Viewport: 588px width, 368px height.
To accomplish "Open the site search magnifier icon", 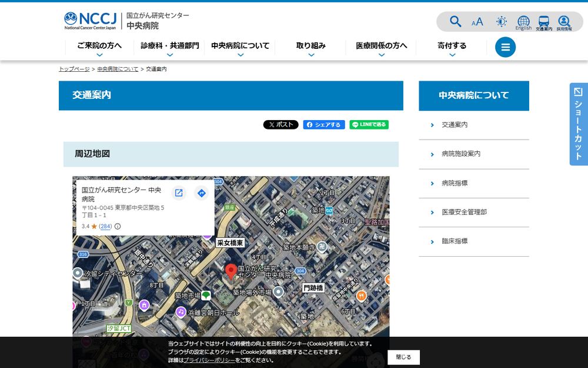I will click(x=455, y=21).
